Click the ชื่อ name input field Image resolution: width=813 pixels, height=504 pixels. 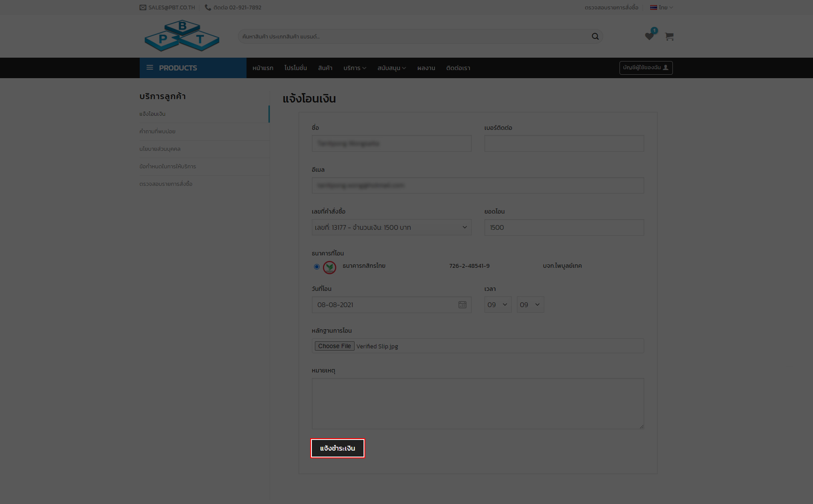(391, 144)
